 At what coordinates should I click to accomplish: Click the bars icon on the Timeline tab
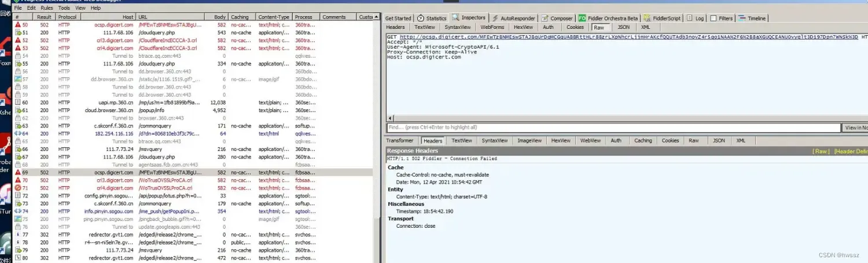[x=742, y=18]
